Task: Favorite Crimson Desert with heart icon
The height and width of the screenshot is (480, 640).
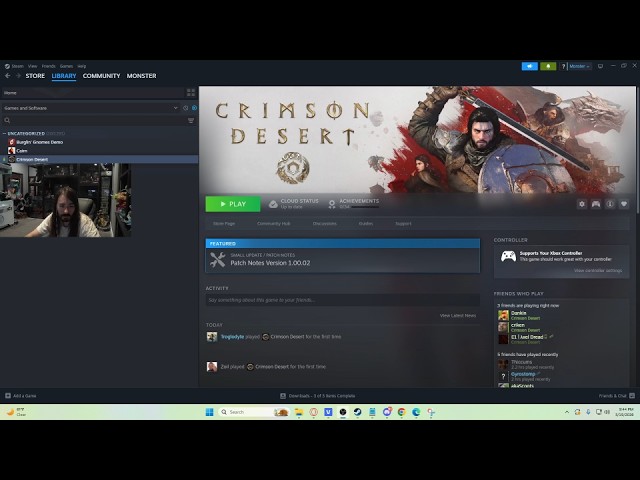Action: (x=624, y=204)
